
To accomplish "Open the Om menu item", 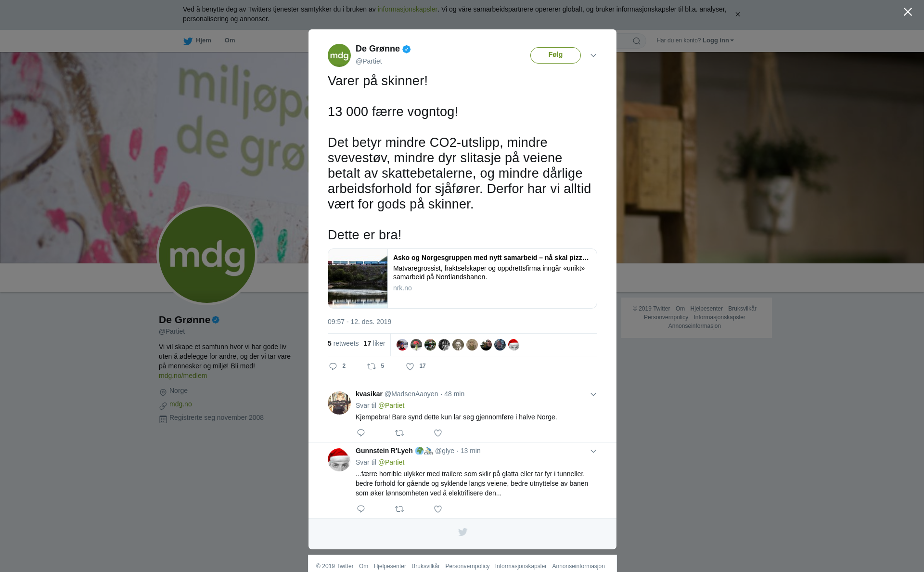I will [230, 40].
